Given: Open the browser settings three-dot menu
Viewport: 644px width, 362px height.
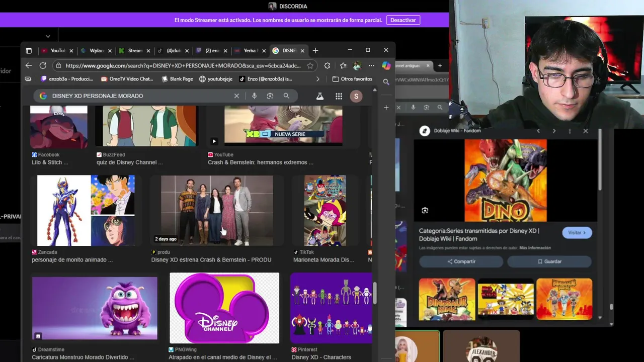Looking at the screenshot, I should [371, 65].
